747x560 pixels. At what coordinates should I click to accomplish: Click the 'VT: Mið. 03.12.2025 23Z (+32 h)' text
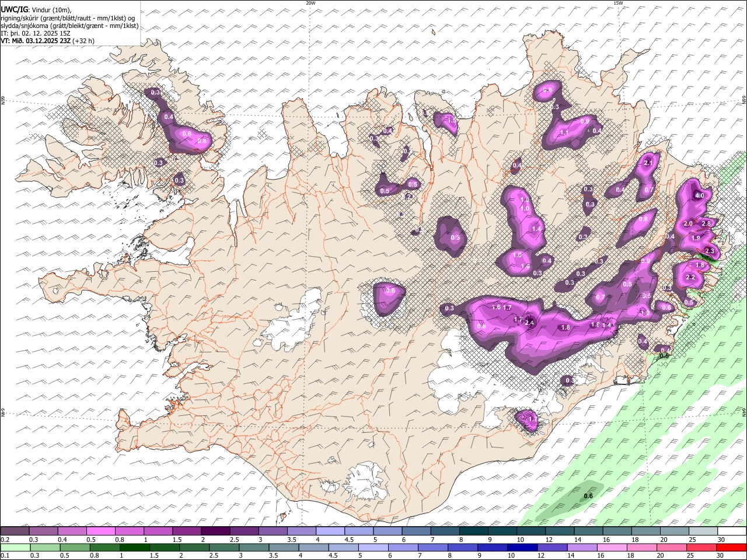48,41
